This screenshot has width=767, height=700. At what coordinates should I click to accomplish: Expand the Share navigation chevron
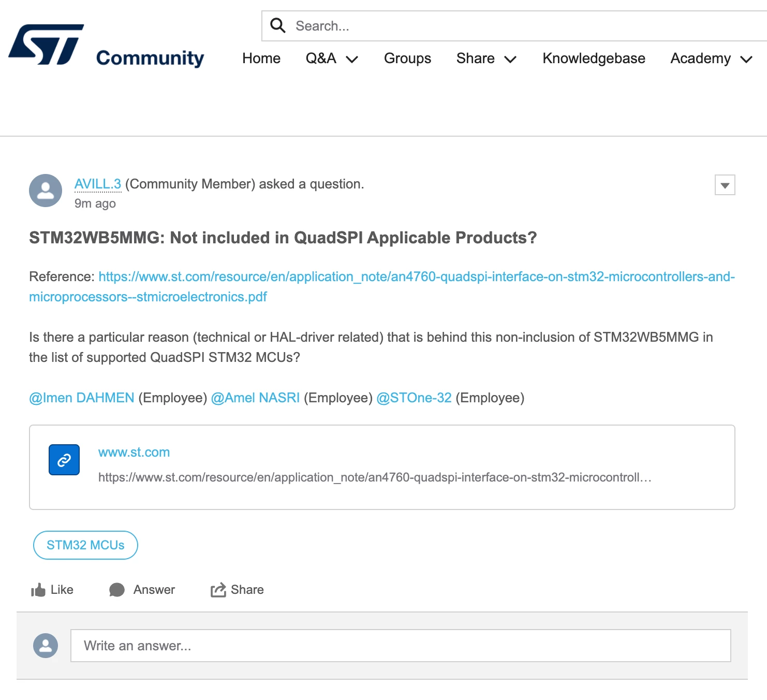(x=510, y=60)
